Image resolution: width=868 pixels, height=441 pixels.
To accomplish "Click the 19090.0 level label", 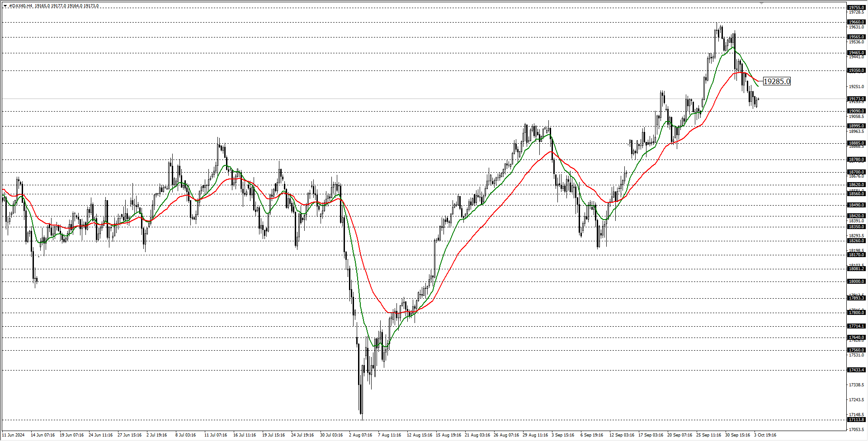I will 856,111.
